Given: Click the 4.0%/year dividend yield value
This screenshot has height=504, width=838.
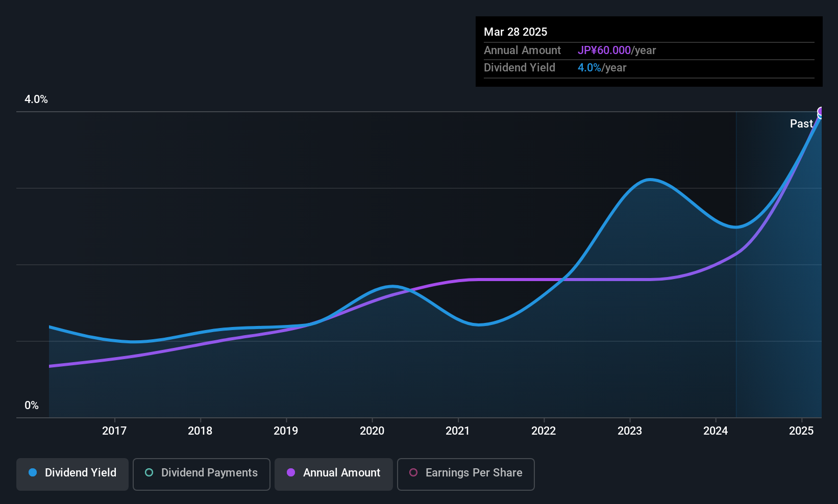Looking at the screenshot, I should pyautogui.click(x=602, y=67).
